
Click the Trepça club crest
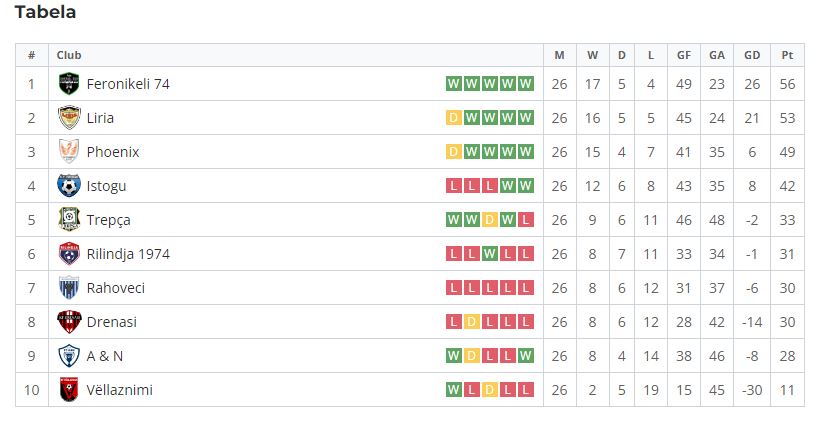click(68, 220)
